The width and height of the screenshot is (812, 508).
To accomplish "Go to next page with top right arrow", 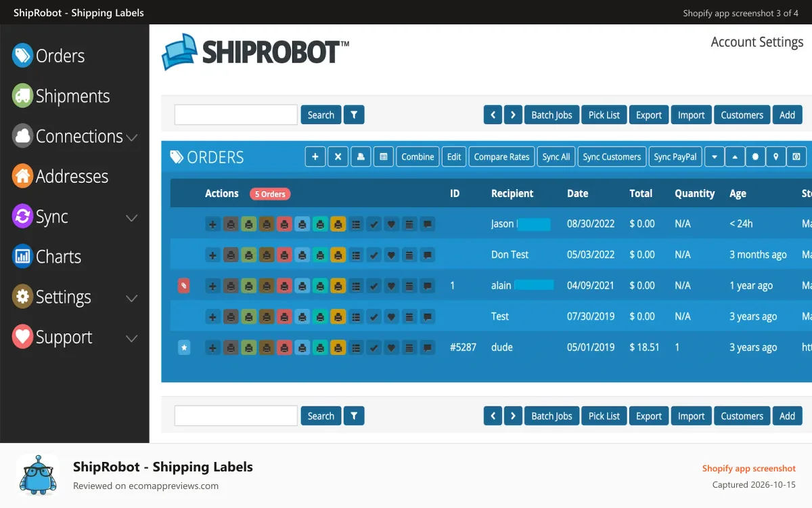I will [x=513, y=114].
